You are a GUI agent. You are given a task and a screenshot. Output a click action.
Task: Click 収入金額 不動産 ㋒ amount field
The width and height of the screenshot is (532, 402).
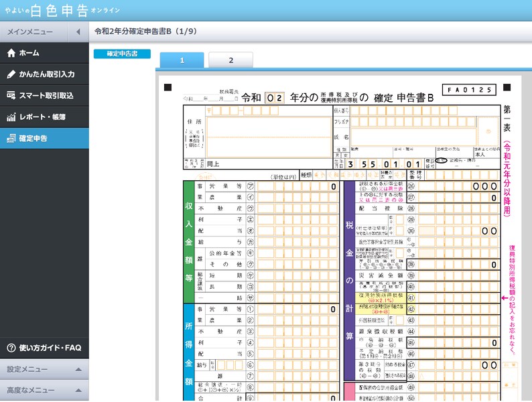click(x=297, y=208)
